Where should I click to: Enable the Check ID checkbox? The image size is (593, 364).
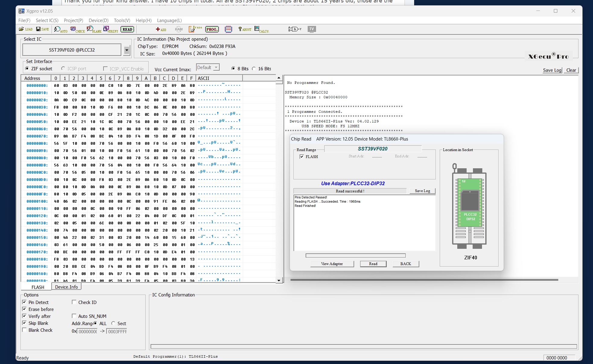pos(74,302)
